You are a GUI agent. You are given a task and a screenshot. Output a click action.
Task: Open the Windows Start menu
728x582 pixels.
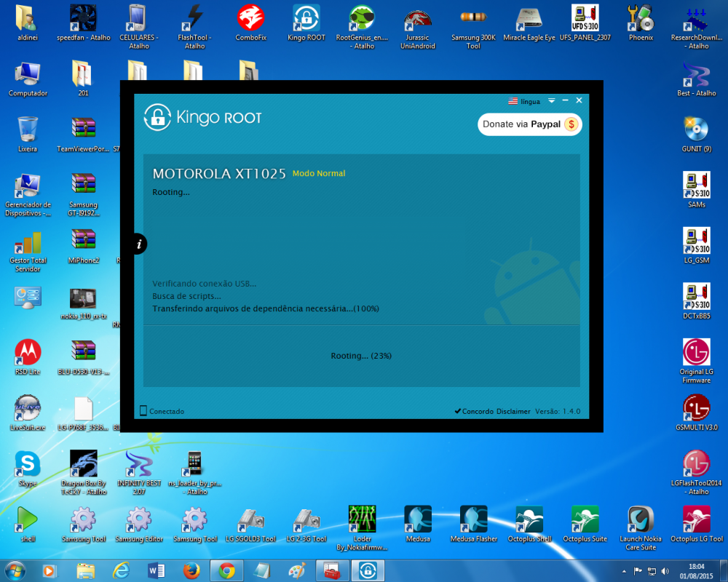click(x=15, y=571)
